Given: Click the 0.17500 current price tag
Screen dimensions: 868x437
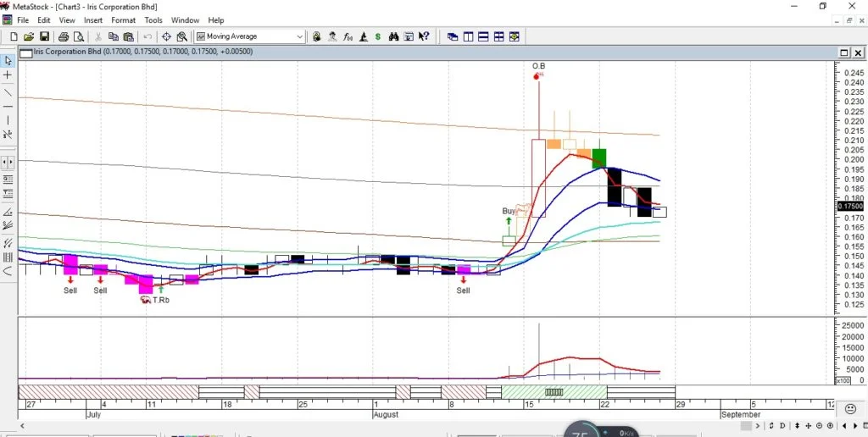Looking at the screenshot, I should pyautogui.click(x=851, y=206).
